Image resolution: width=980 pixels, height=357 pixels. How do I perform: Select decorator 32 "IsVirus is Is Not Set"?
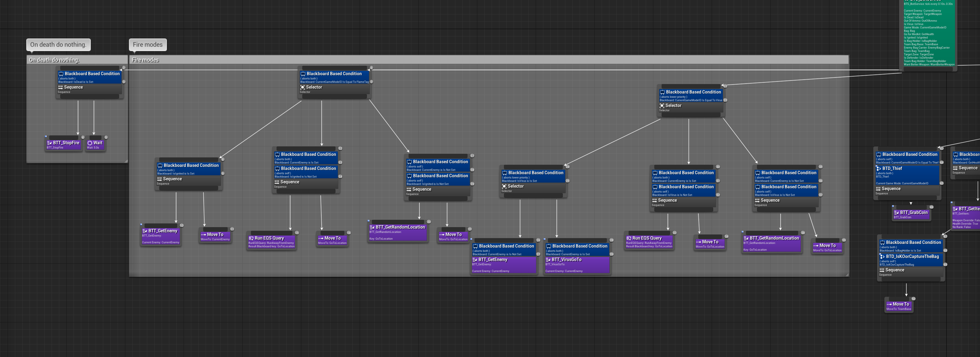(x=684, y=190)
